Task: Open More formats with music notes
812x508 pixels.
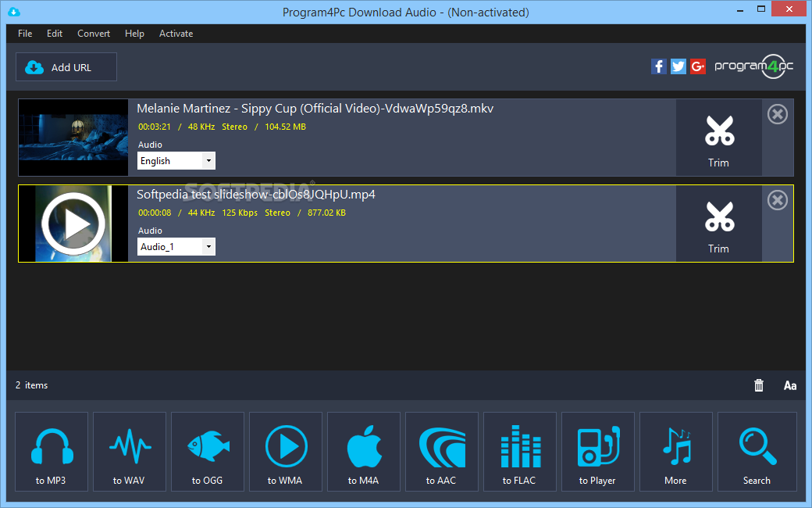Action: click(x=676, y=452)
